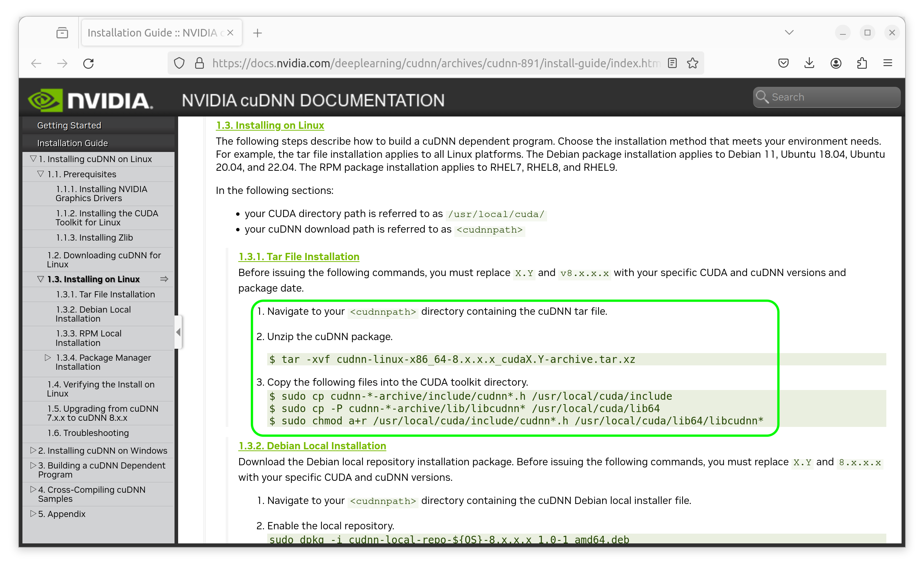924x568 pixels.
Task: Collapse the 1.1. Prerequisites triangle
Action: [x=41, y=174]
